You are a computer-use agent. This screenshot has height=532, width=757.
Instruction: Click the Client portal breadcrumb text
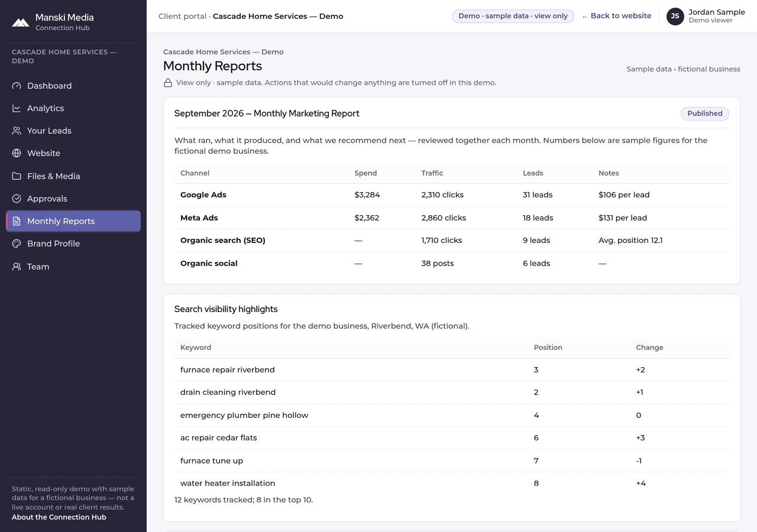tap(182, 16)
